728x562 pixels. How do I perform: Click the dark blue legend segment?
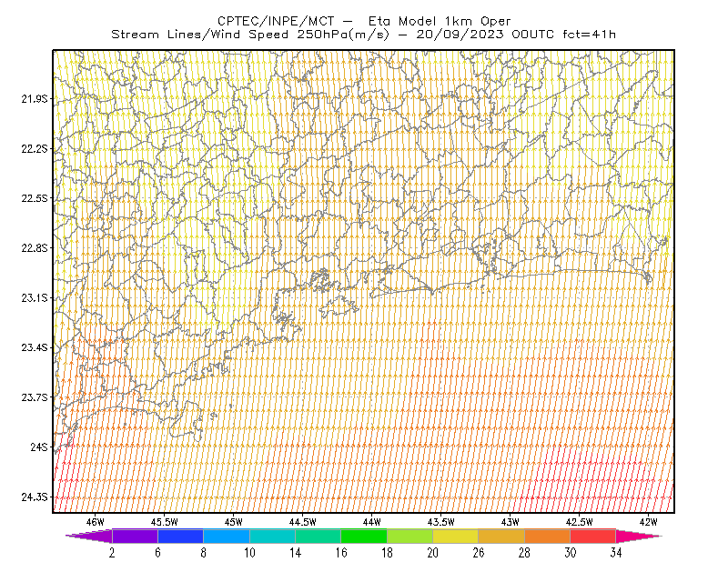(x=180, y=536)
